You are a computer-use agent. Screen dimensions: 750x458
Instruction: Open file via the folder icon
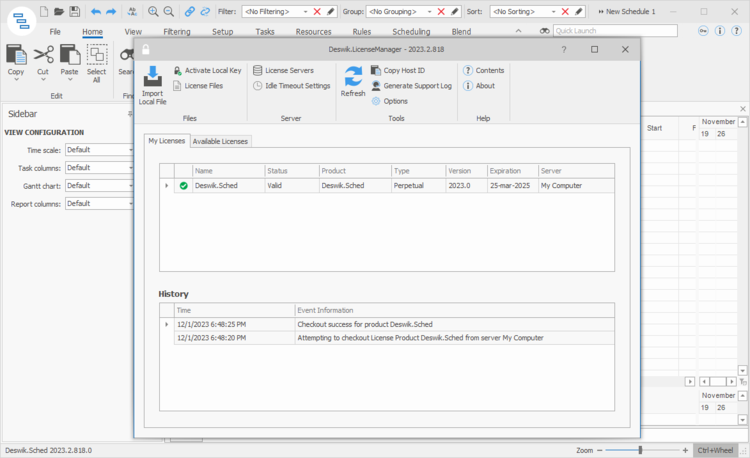click(x=59, y=11)
